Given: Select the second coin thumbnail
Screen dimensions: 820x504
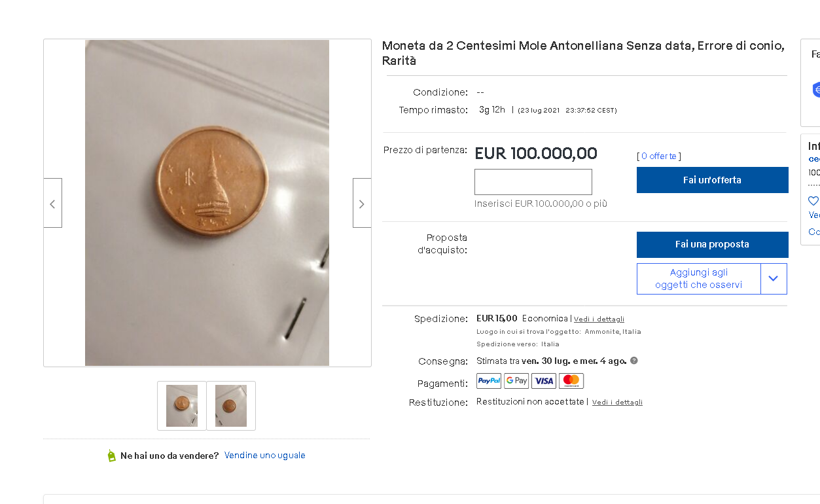Looking at the screenshot, I should click(231, 406).
